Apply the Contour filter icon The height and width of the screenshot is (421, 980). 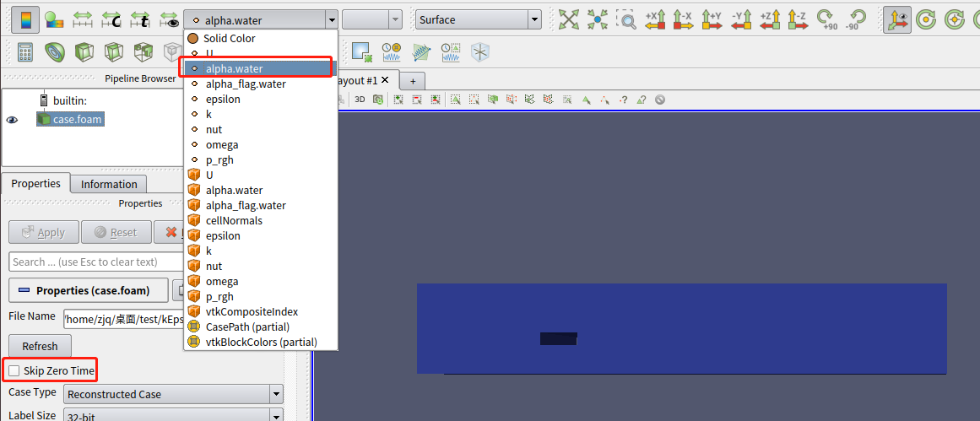point(54,53)
